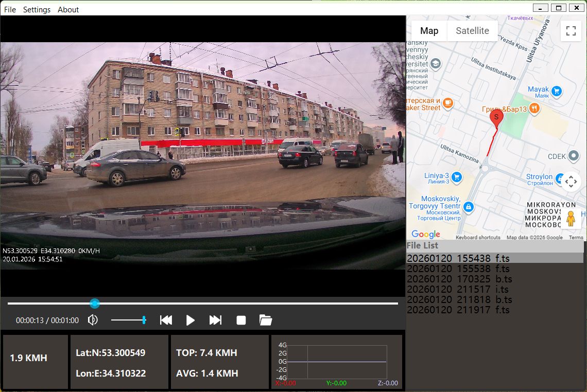This screenshot has height=392, width=587.
Task: Select file 20260120 211917 f.ts
Action: click(x=495, y=310)
